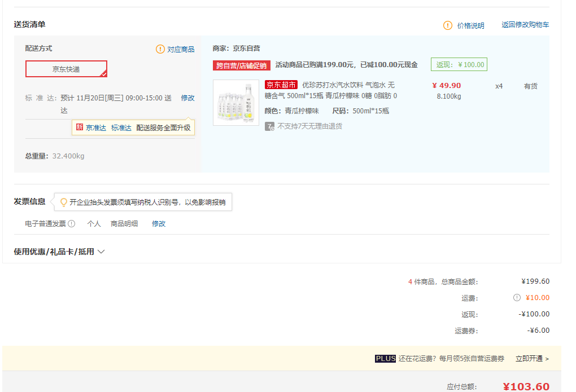Click info icon beside 电子普通发票
Viewport: 576px width, 392px height.
tap(72, 223)
